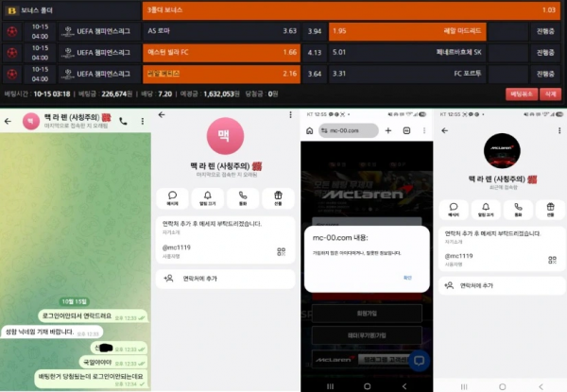Click the 10월 15일 date badge in chat
Image resolution: width=567 pixels, height=392 pixels.
tap(75, 301)
